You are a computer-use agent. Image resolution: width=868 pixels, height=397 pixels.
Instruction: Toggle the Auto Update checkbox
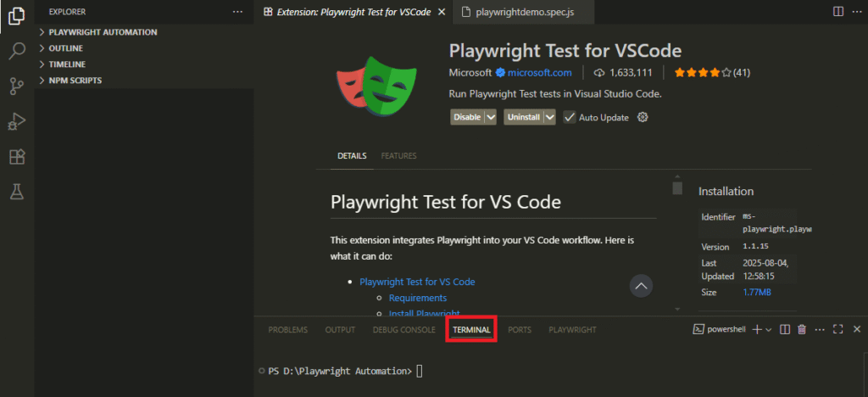(x=570, y=117)
